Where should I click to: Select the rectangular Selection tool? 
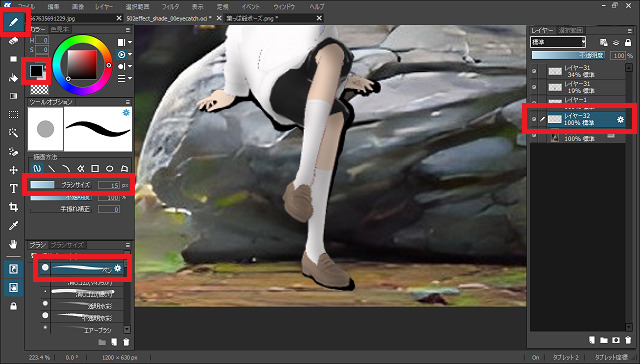pyautogui.click(x=13, y=115)
